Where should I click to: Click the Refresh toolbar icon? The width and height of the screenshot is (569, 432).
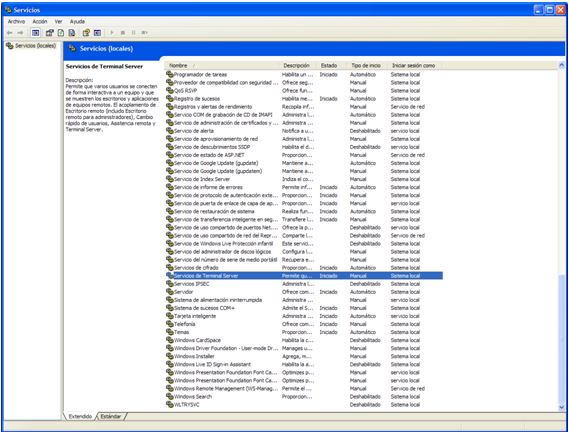pos(61,33)
